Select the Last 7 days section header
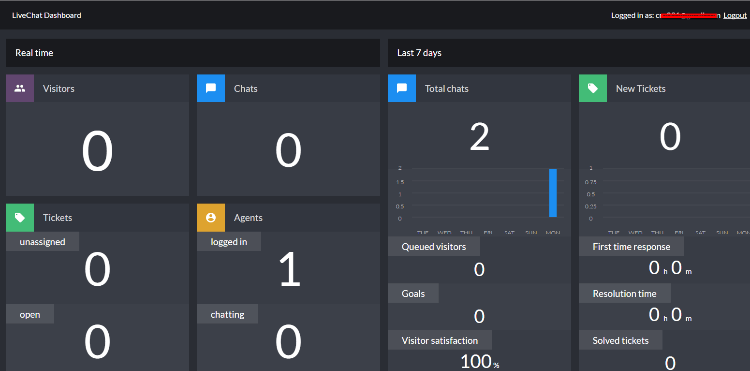Screen dimensions: 750x371 [569, 53]
